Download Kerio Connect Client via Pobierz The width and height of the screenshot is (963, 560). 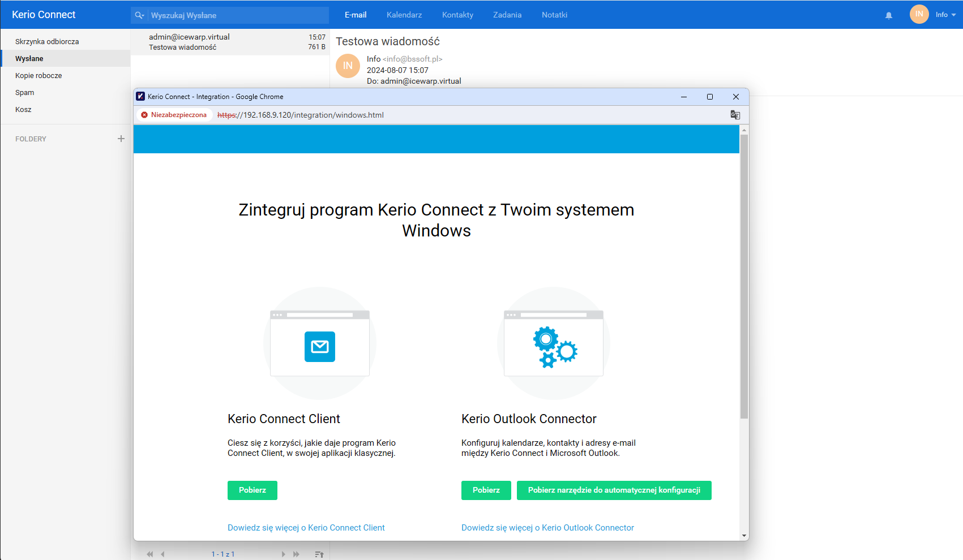pyautogui.click(x=252, y=490)
